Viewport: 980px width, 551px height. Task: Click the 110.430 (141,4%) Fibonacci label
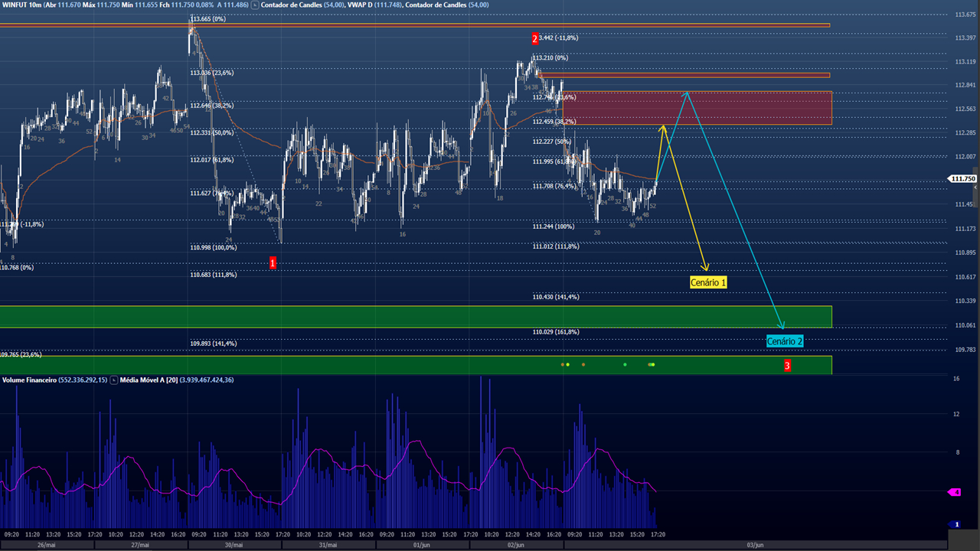click(x=556, y=297)
